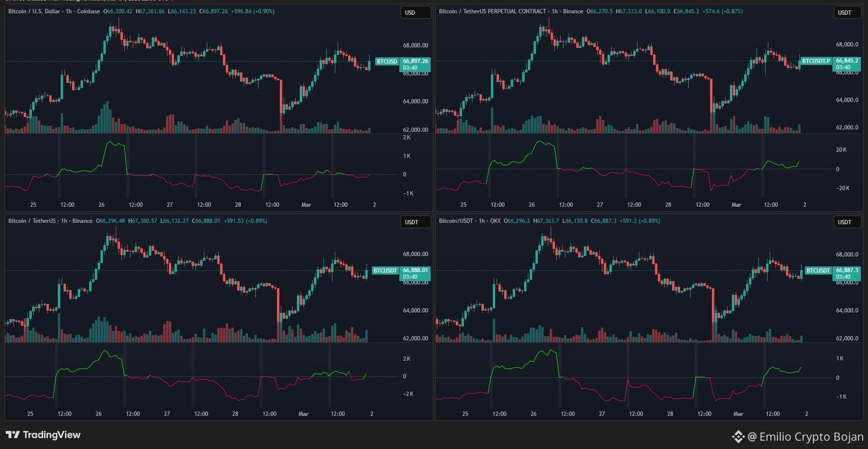This screenshot has width=868, height=449.
Task: Click the change value +591.53 (+0.89%)
Action: pyautogui.click(x=246, y=220)
